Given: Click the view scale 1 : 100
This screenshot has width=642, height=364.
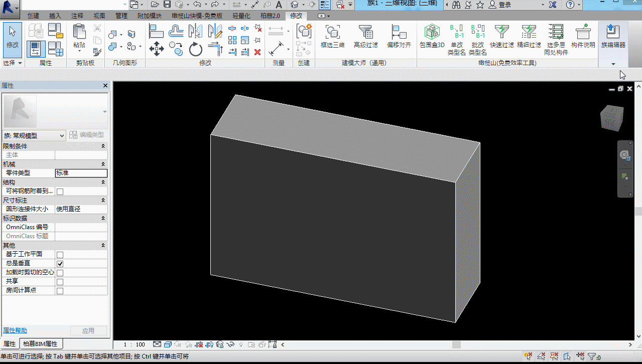Looking at the screenshot, I should coord(135,344).
